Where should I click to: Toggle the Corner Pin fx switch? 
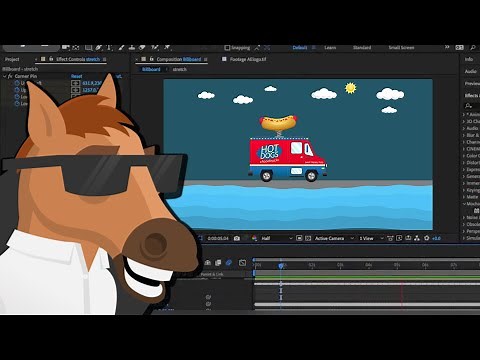10,76
